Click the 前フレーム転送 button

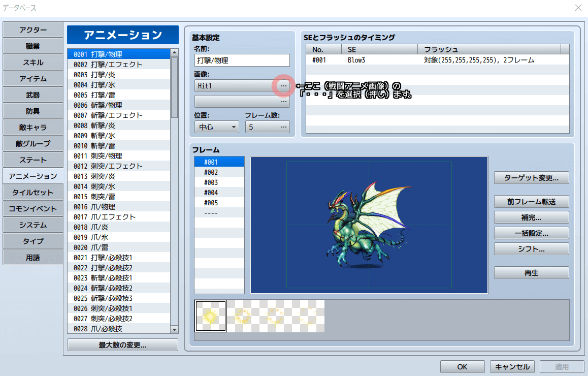[x=531, y=202]
